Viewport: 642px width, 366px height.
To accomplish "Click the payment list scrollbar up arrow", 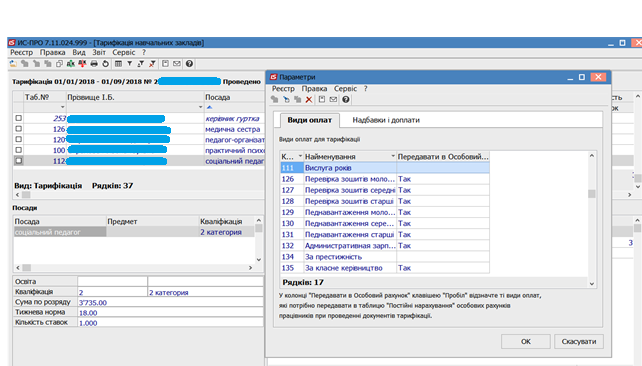I will pos(592,156).
